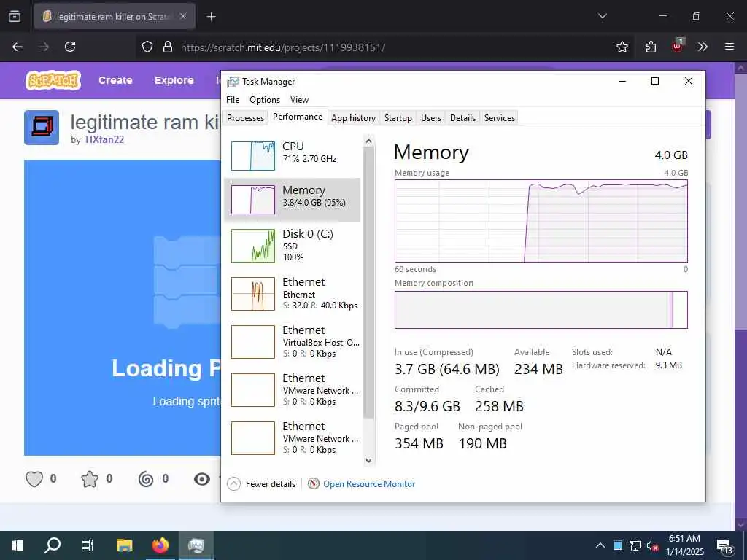
Task: Open Task Manager File menu
Action: (x=233, y=99)
